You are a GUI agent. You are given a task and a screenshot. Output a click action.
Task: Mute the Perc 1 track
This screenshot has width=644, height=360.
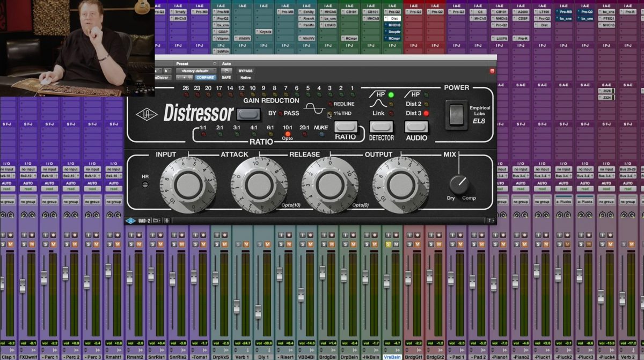54,244
